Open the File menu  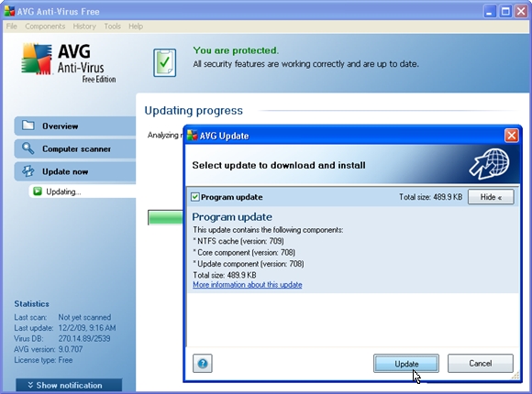click(x=12, y=26)
